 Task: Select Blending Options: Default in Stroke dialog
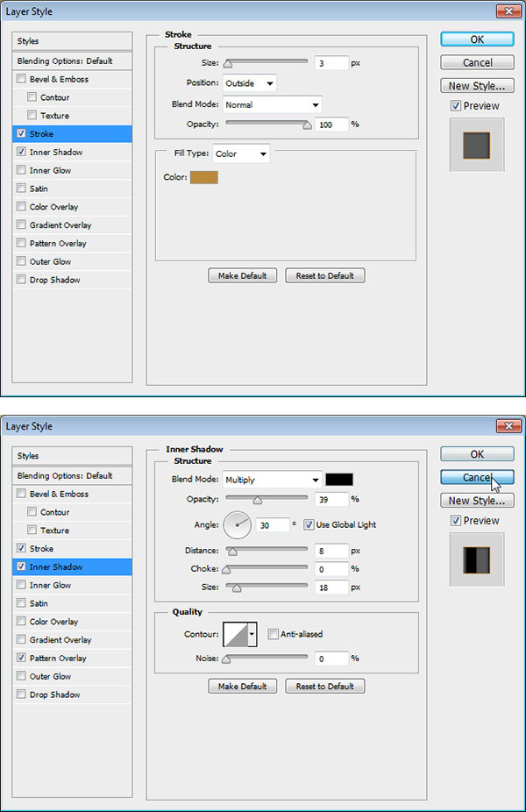(72, 61)
